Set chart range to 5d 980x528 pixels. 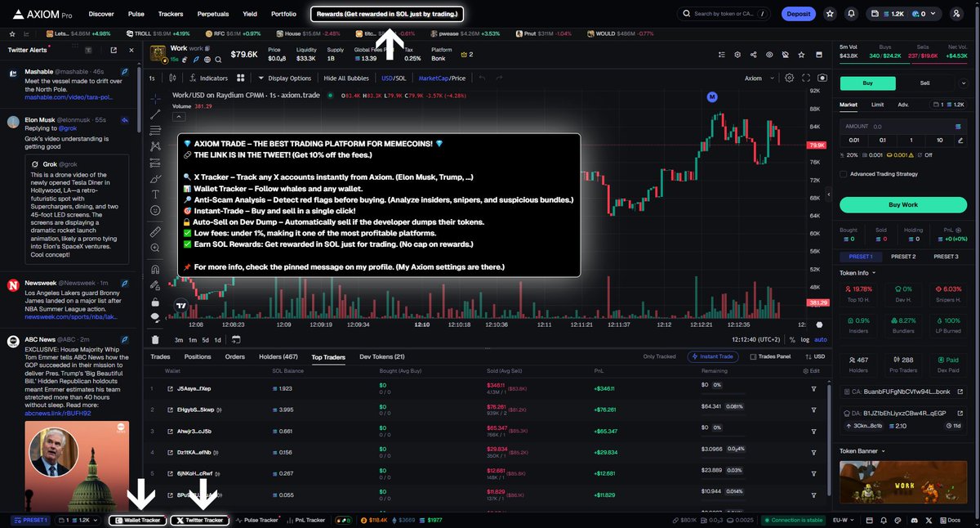205,339
